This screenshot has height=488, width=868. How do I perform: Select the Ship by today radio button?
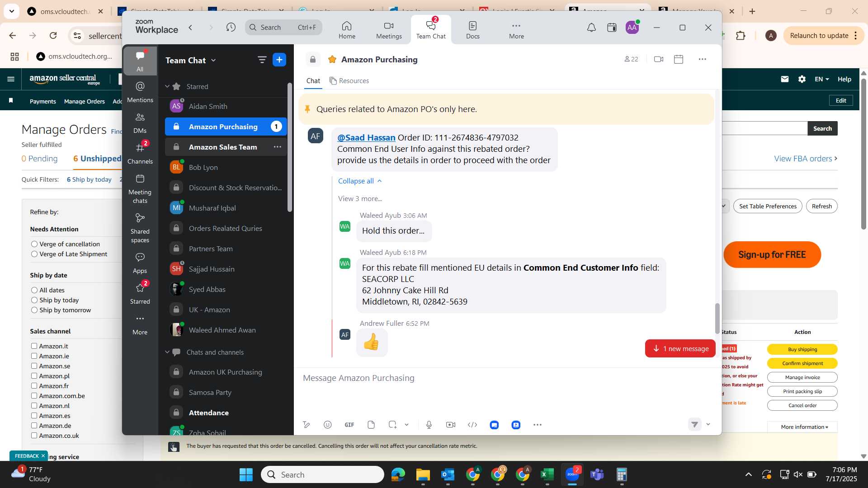tap(34, 300)
